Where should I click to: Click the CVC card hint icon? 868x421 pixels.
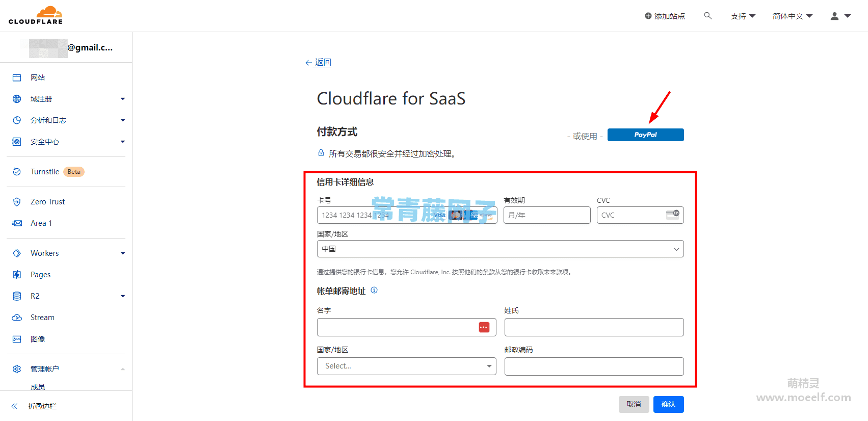(673, 215)
